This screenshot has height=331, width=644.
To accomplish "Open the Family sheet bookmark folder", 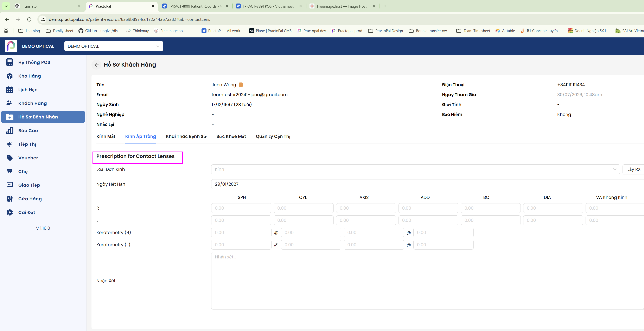I will (x=59, y=31).
